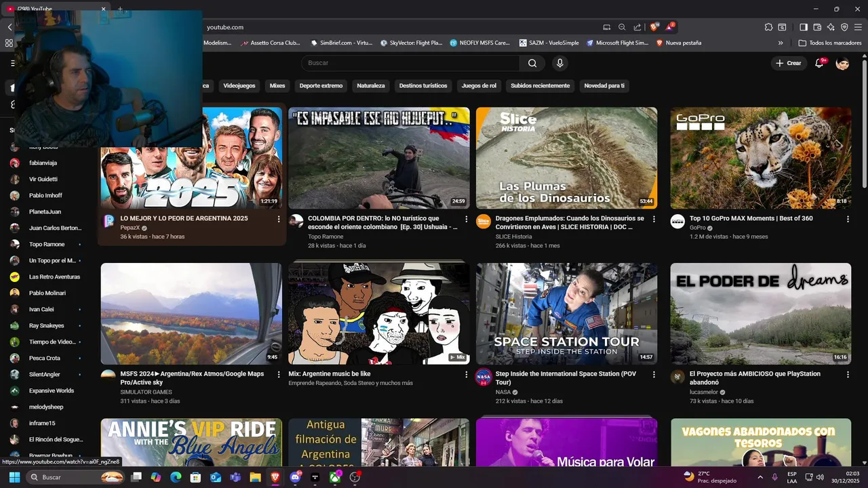
Task: Open the NASA channel avatar
Action: point(484,377)
